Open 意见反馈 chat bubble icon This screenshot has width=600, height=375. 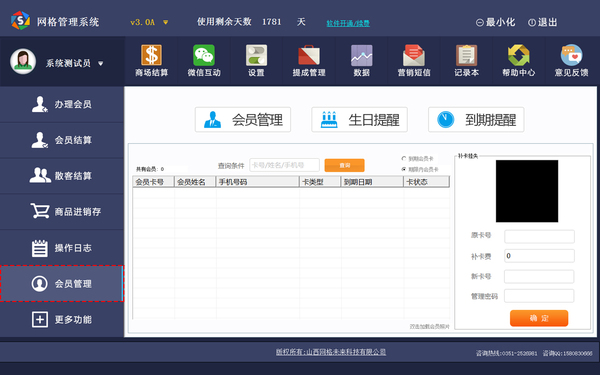click(x=571, y=55)
